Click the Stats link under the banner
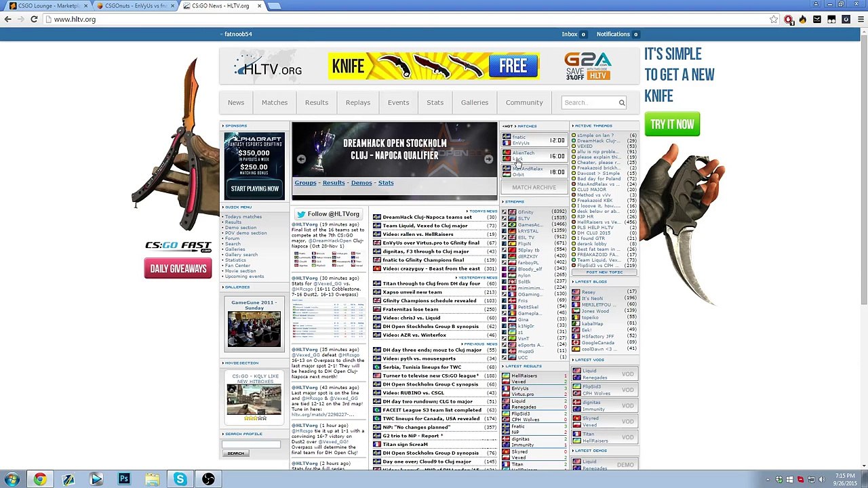The image size is (868, 488). [386, 183]
